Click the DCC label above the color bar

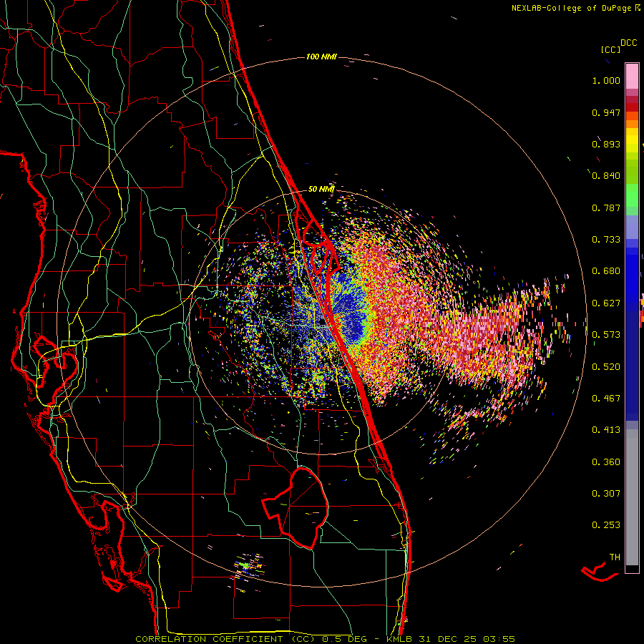click(628, 43)
